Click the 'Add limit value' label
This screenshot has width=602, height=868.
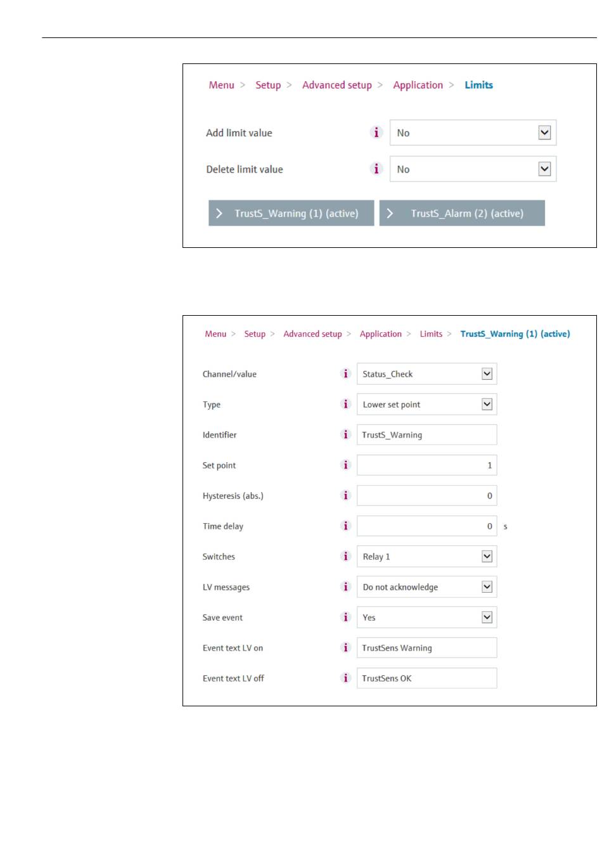tap(239, 133)
